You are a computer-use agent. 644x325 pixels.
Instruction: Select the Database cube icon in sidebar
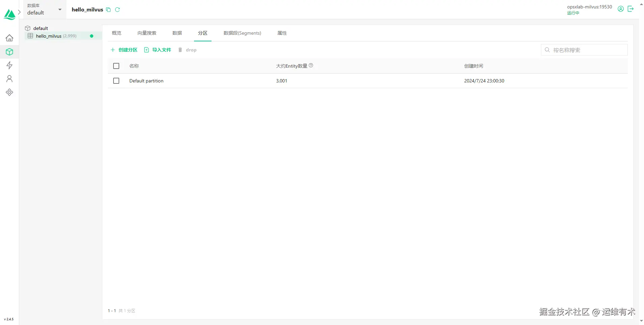pos(9,51)
